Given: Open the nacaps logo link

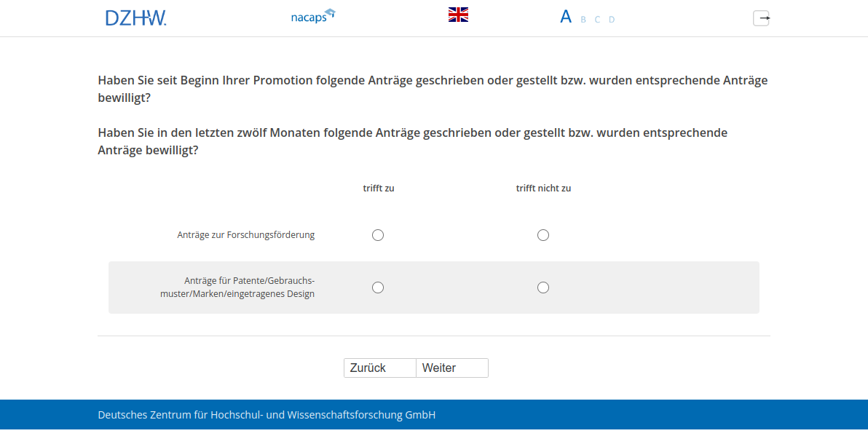Looking at the screenshot, I should [x=312, y=16].
